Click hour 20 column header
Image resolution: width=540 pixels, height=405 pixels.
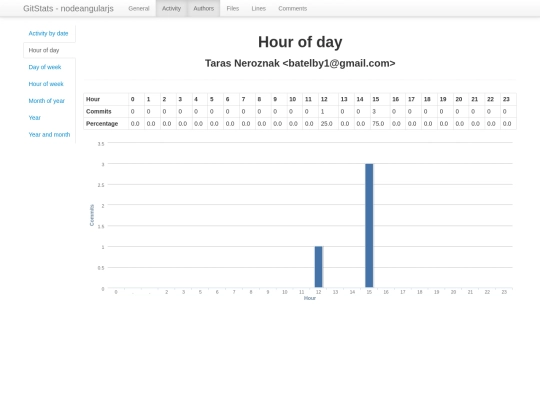461,99
